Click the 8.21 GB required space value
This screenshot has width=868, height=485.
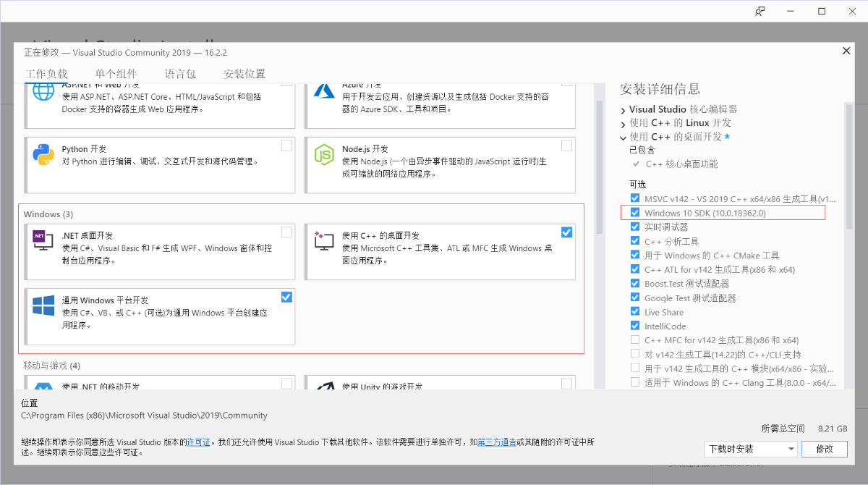[832, 429]
